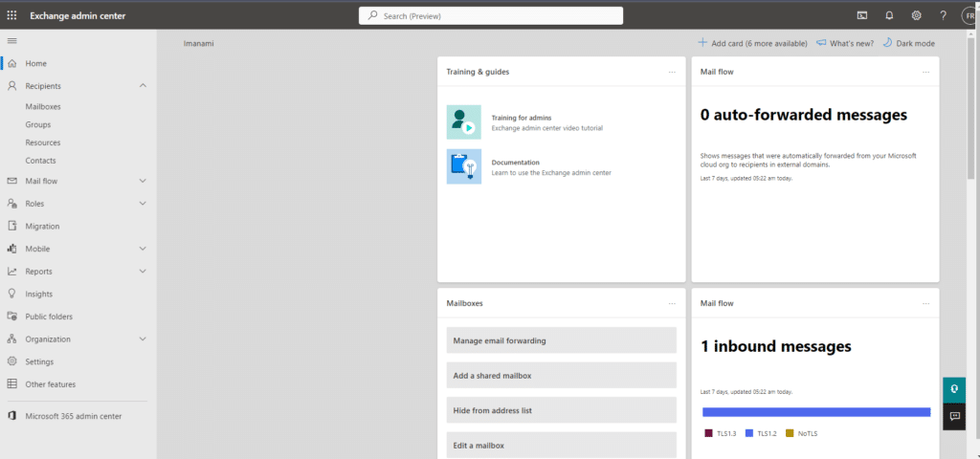980x459 pixels.
Task: Click Add card button
Action: (752, 43)
